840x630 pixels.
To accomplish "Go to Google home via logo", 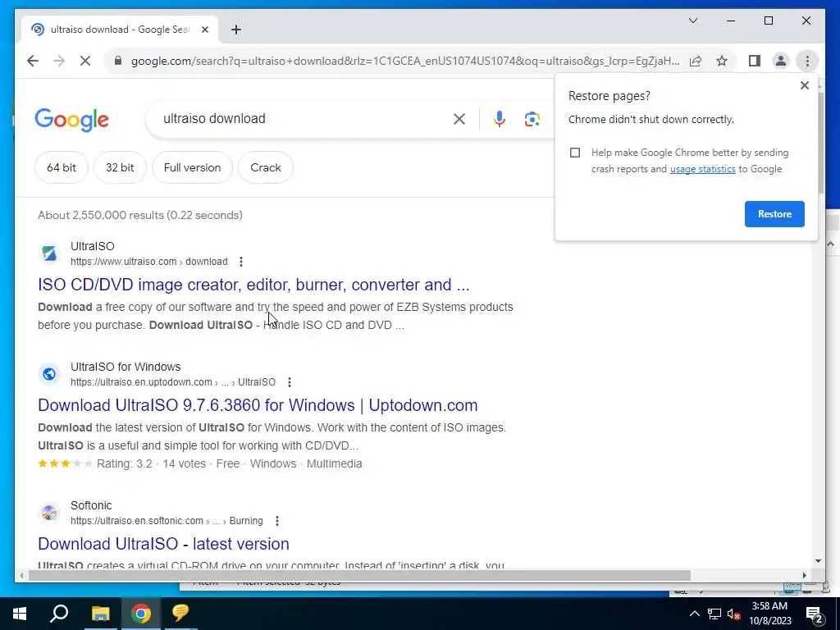I will 72,119.
